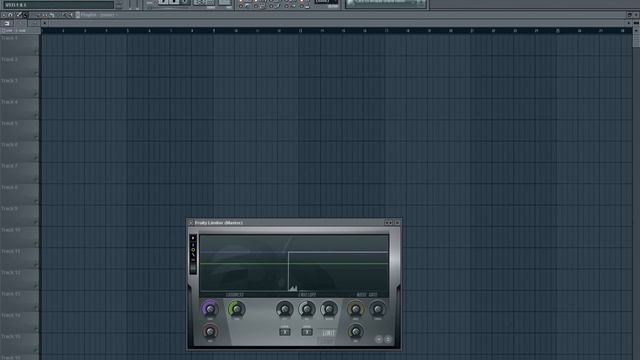
Task: Click the Noise Gate Gain knob
Action: (355, 309)
